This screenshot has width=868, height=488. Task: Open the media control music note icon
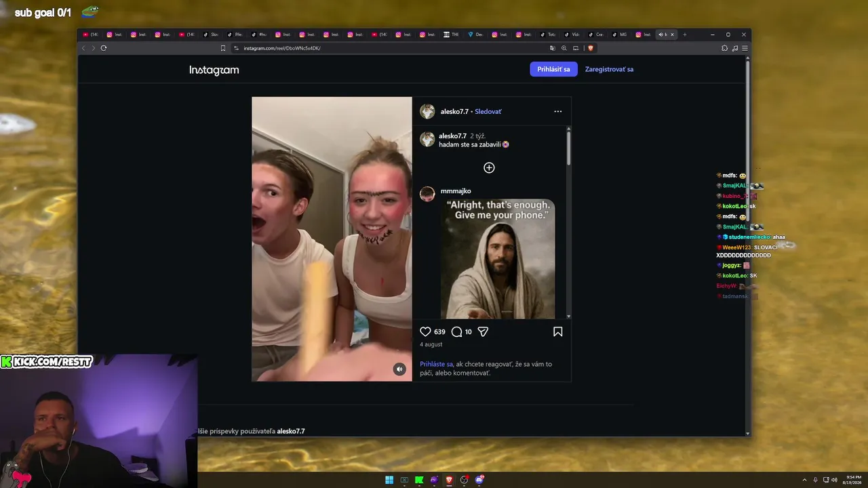734,48
